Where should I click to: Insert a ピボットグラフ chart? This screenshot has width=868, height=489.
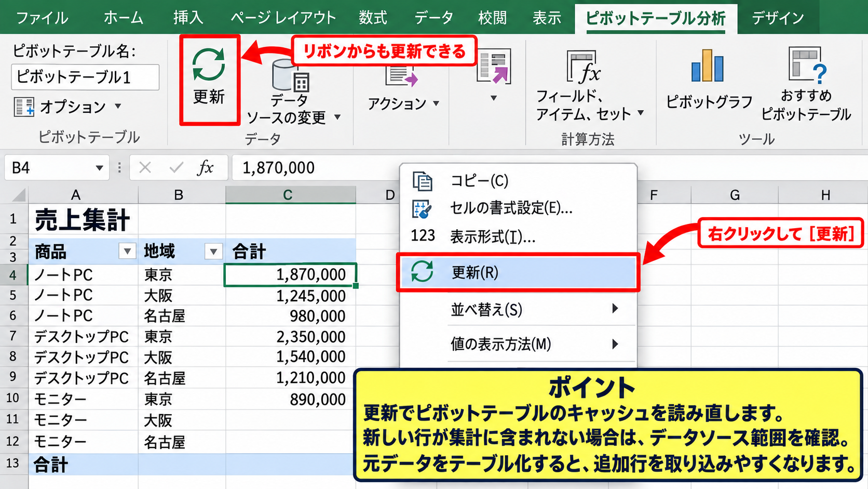tap(708, 65)
